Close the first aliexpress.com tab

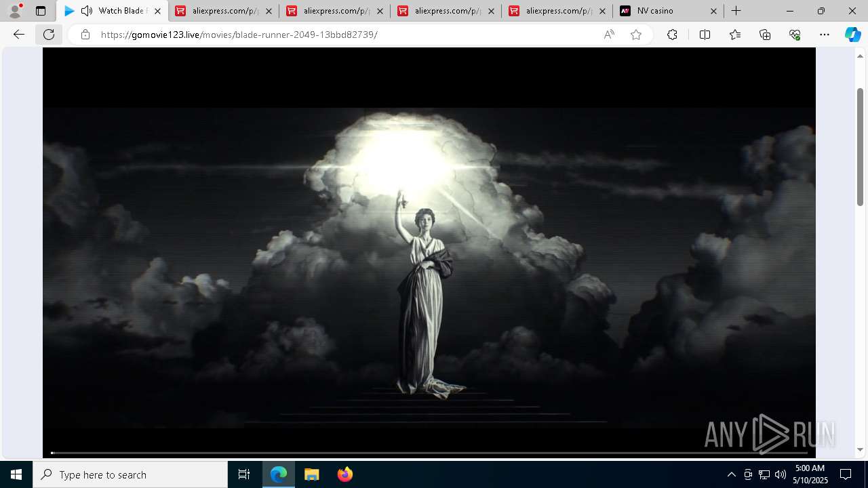pos(269,11)
